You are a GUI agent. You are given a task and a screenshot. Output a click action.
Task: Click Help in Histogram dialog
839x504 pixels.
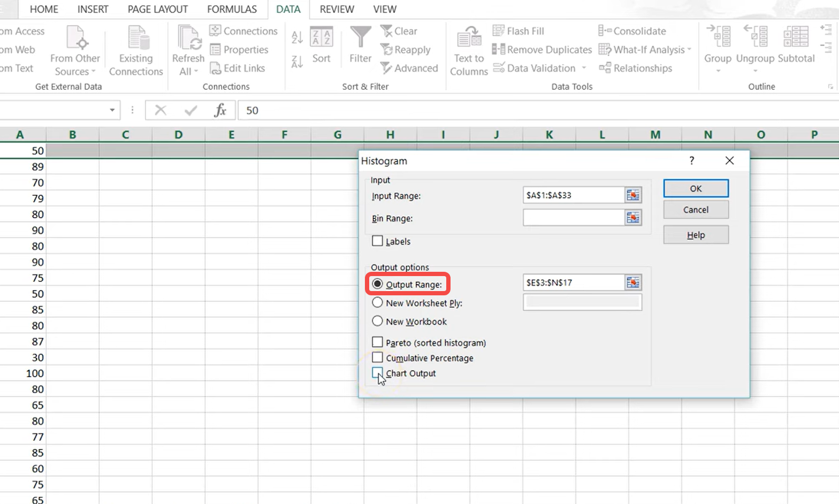[696, 235]
